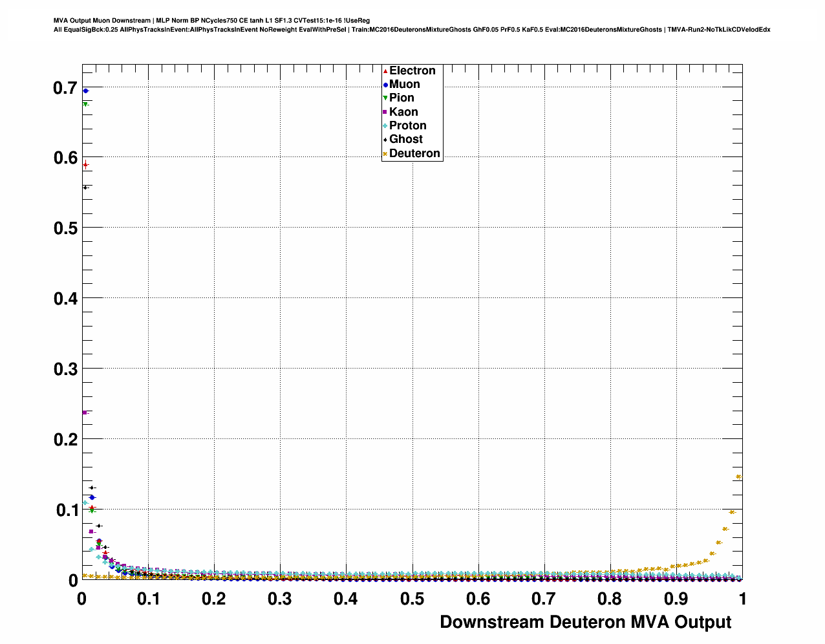The height and width of the screenshot is (644, 825).
Task: Click the y-axis label 0.2
Action: pos(65,440)
